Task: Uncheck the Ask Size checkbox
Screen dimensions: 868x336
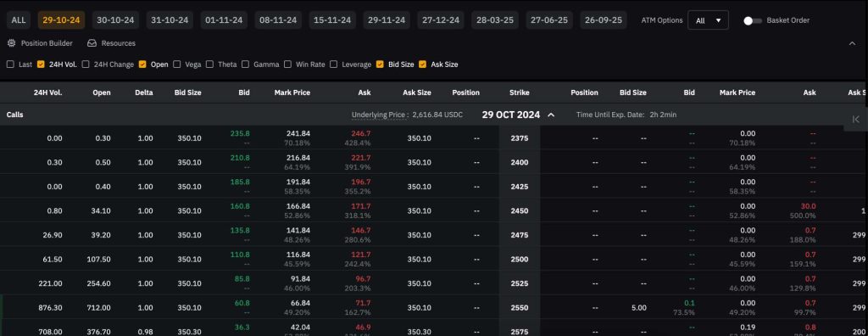Action: point(422,64)
